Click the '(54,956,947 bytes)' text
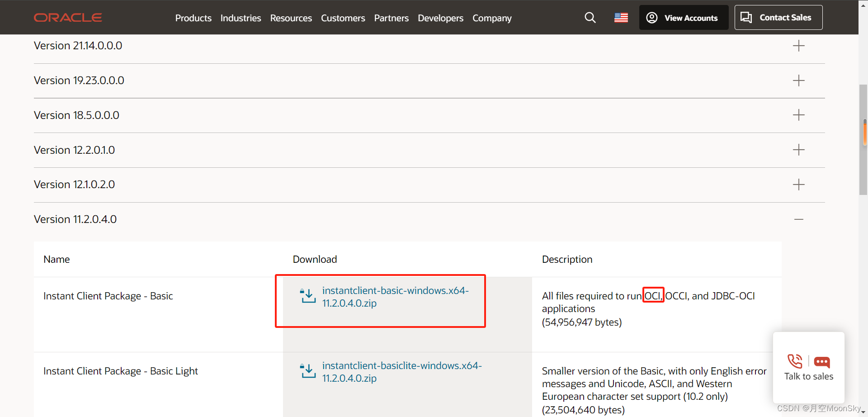Screen dimensions: 868x417 (x=582, y=322)
